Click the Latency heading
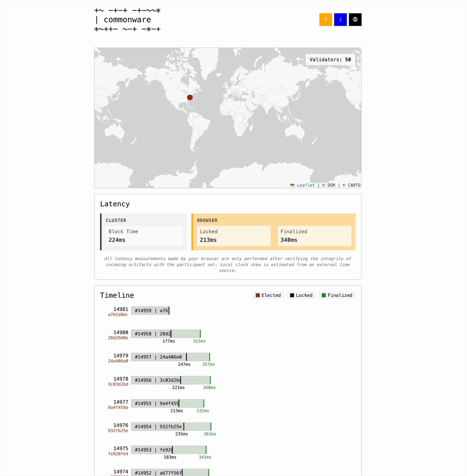The image size is (467, 476). click(x=115, y=204)
